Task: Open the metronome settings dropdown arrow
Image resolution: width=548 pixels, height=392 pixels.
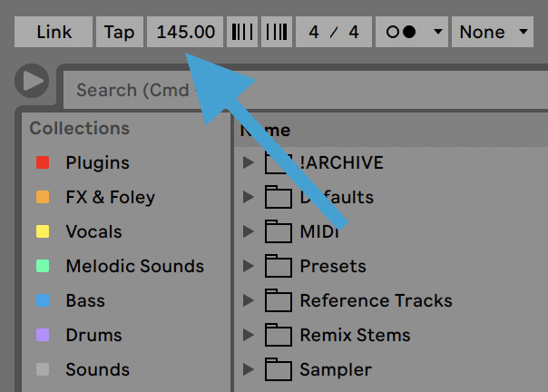Action: (438, 32)
